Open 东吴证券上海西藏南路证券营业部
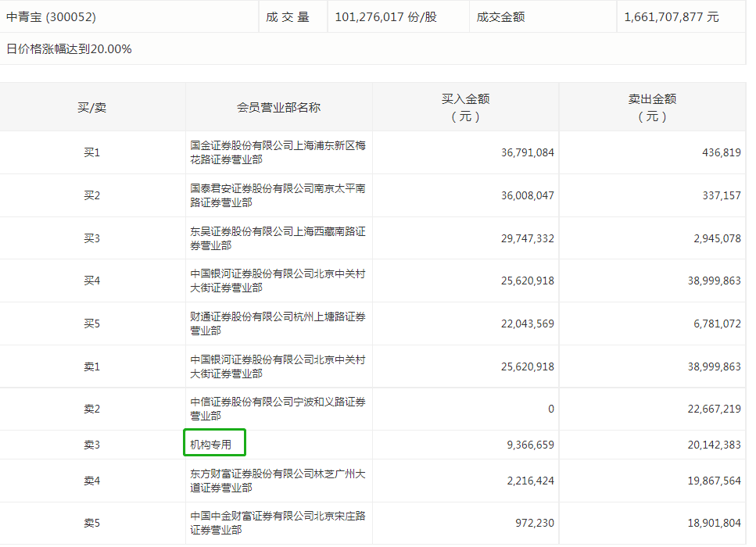This screenshot has width=756, height=547. tap(278, 238)
